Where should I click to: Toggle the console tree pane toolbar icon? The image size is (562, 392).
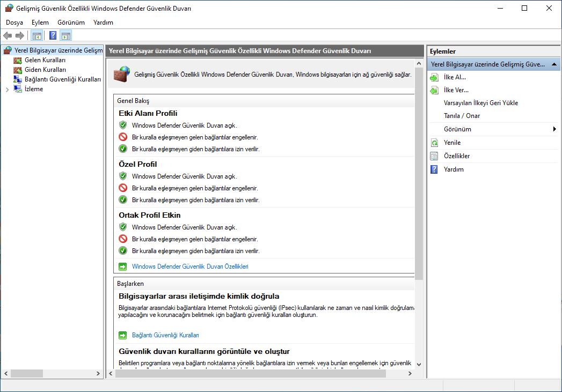[x=37, y=35]
